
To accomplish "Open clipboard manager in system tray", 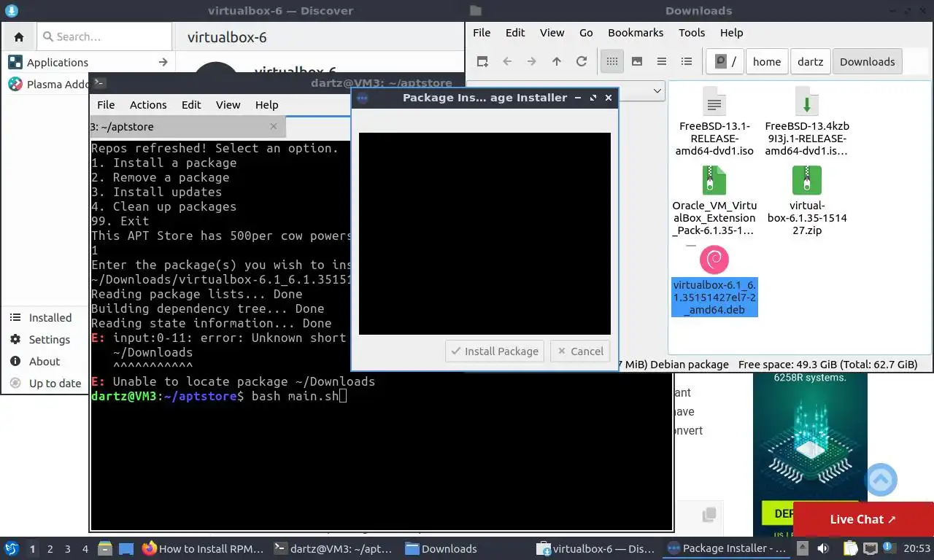I will click(850, 548).
